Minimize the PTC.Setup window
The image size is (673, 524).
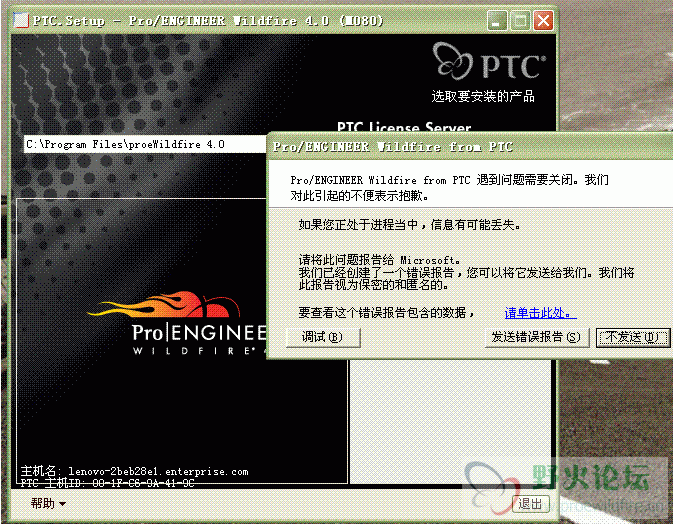[497, 21]
